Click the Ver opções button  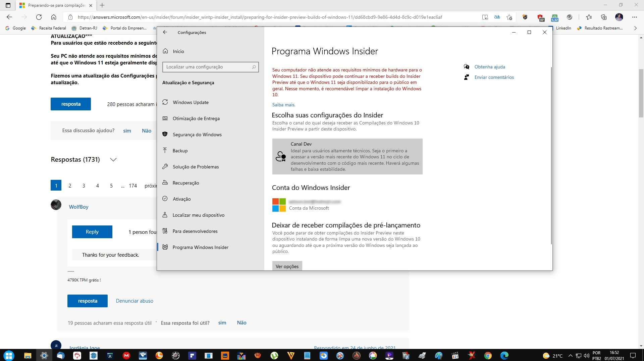click(287, 266)
